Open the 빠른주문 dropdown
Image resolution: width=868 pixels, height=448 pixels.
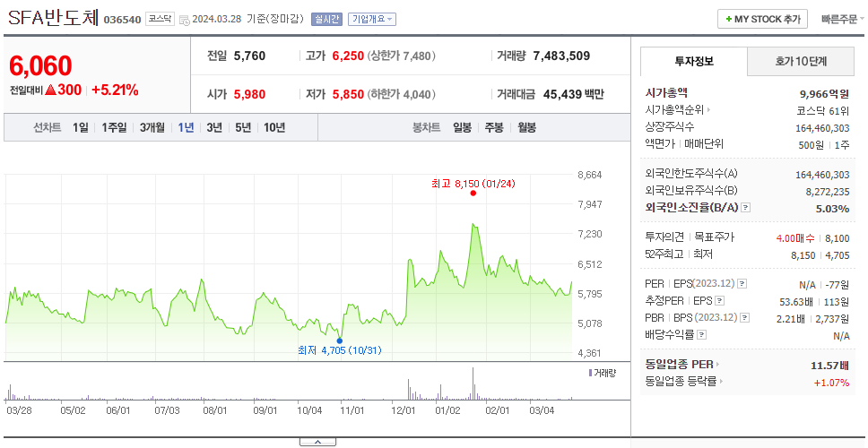(843, 20)
